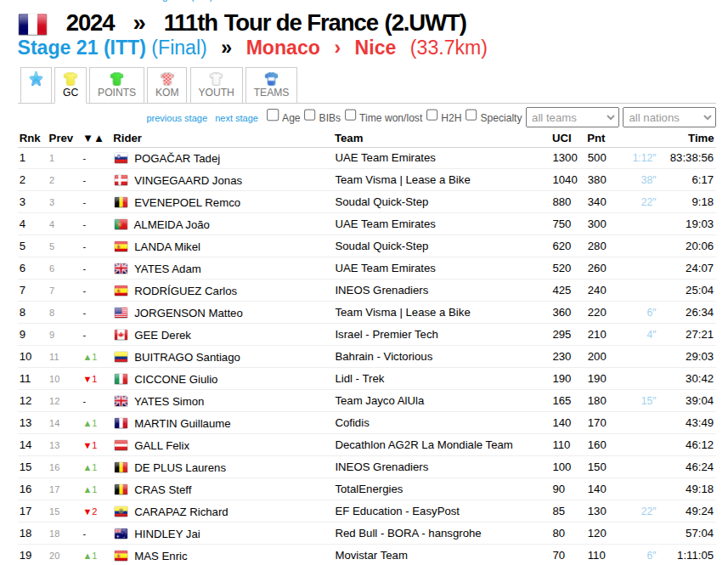Open the blue star stage results tab

(x=36, y=85)
